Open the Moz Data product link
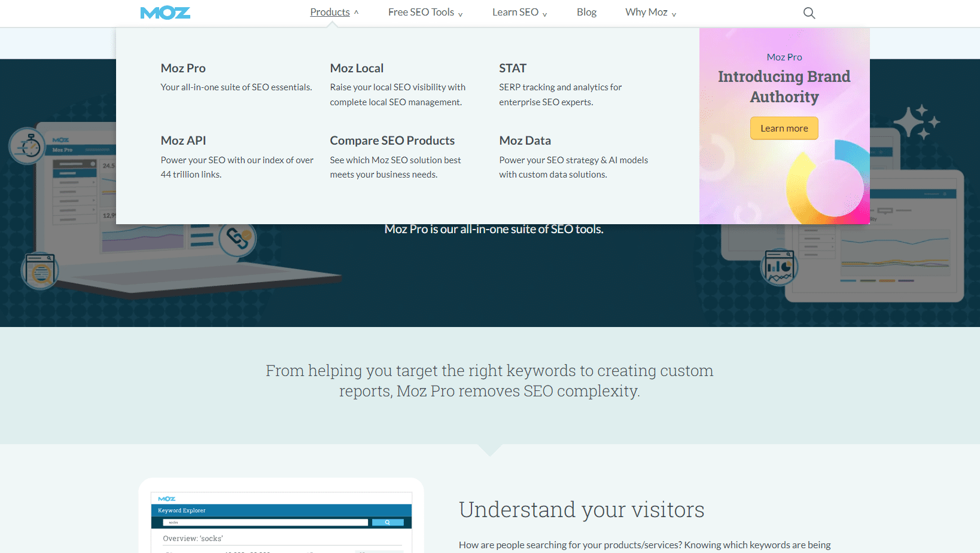The height and width of the screenshot is (553, 980). pos(525,140)
